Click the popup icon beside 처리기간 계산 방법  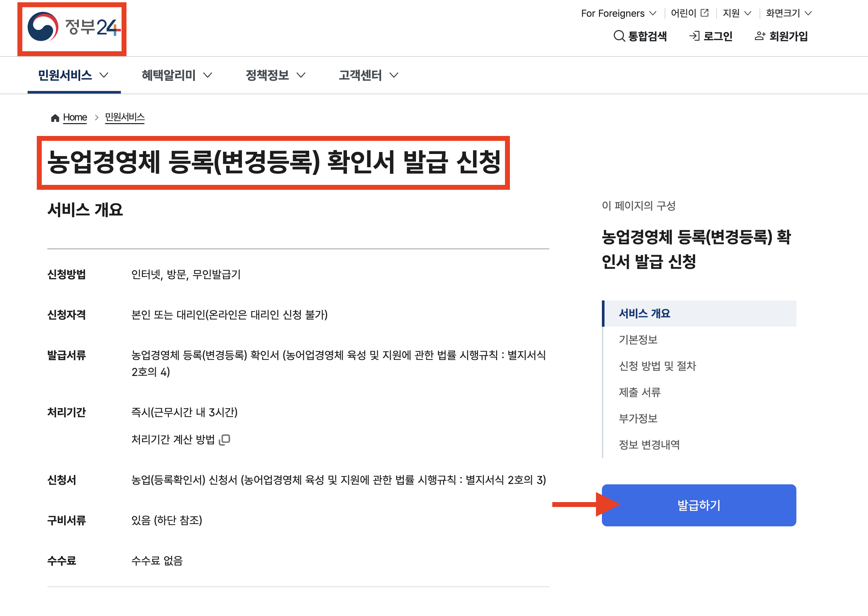coord(225,439)
